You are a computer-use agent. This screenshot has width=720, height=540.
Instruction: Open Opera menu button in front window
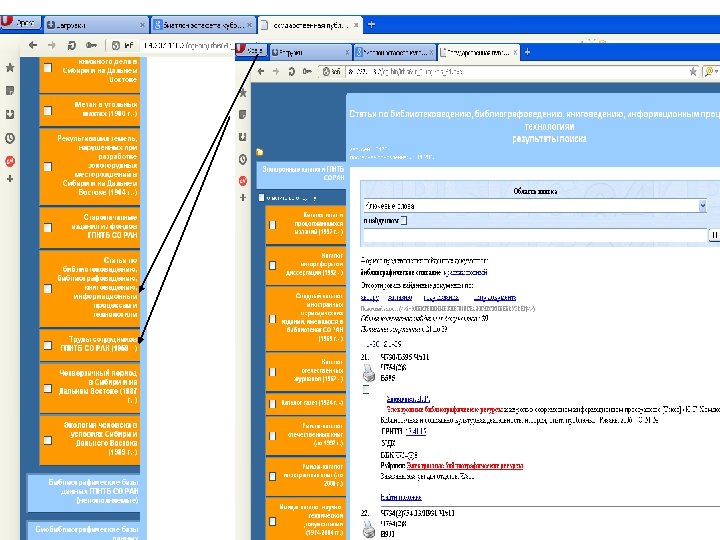[x=251, y=51]
